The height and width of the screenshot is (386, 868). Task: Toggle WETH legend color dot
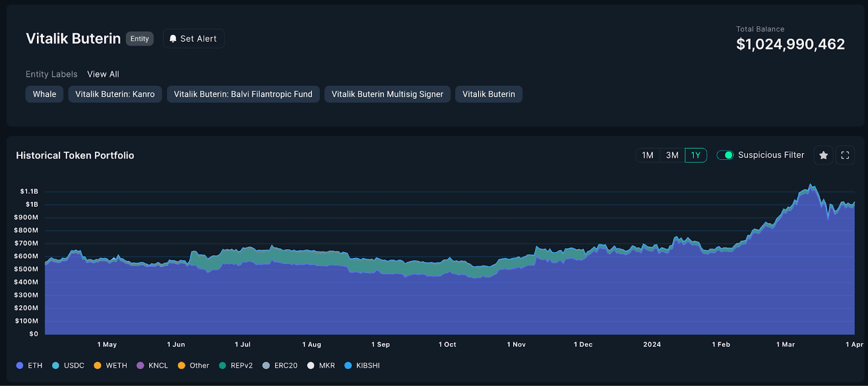click(x=98, y=365)
